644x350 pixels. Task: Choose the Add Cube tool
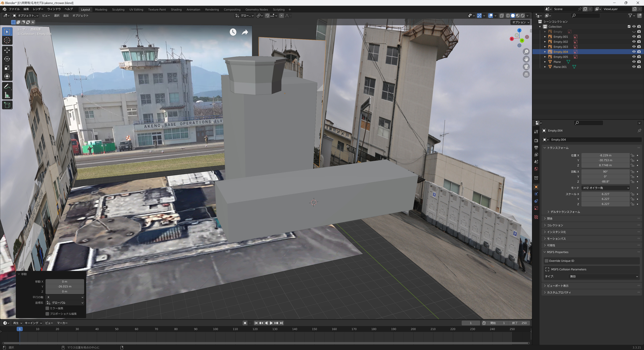click(x=7, y=105)
